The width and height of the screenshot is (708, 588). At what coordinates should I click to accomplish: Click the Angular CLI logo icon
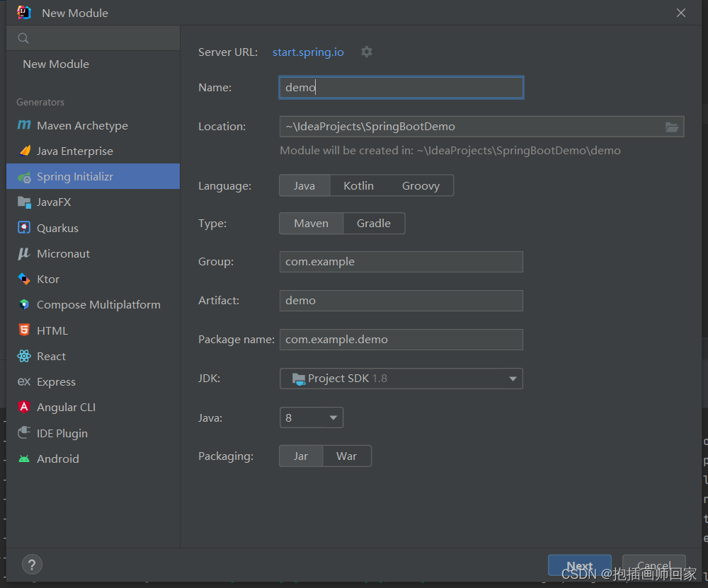pyautogui.click(x=24, y=407)
